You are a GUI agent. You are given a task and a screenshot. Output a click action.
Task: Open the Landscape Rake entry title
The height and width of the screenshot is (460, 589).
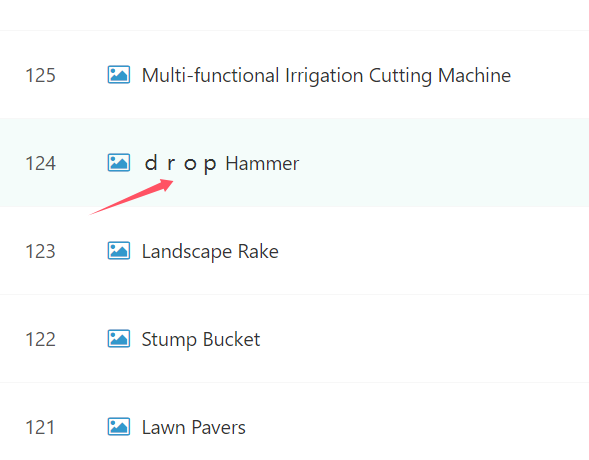click(x=210, y=252)
